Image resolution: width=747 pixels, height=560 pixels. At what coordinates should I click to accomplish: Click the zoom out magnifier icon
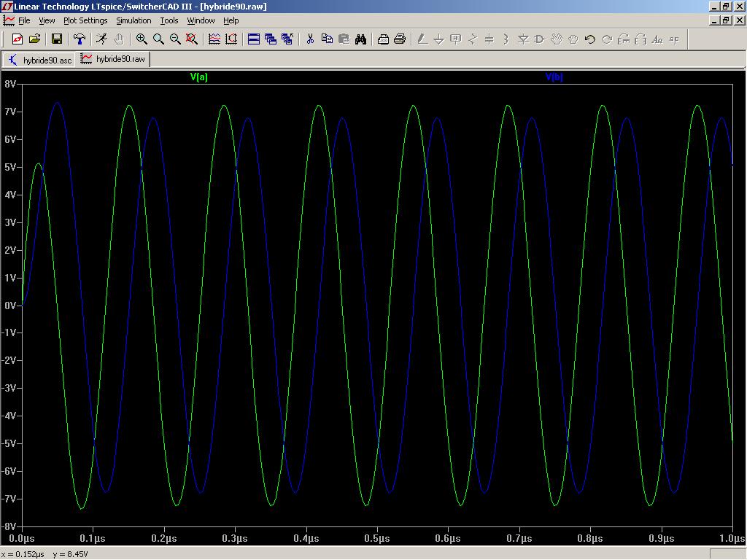point(175,39)
